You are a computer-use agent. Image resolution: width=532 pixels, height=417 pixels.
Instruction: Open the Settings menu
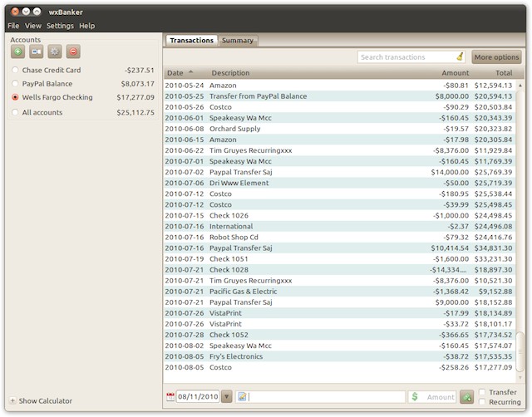tap(60, 26)
